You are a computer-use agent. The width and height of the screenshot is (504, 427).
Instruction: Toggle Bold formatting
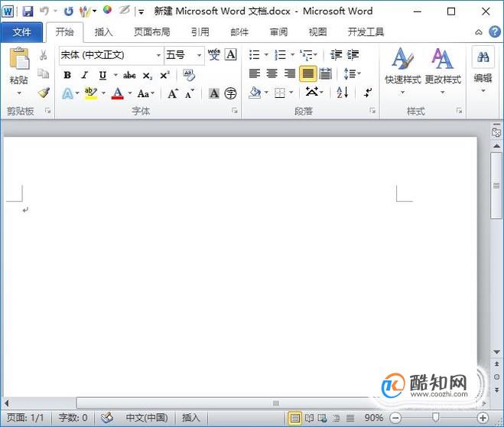[x=67, y=75]
